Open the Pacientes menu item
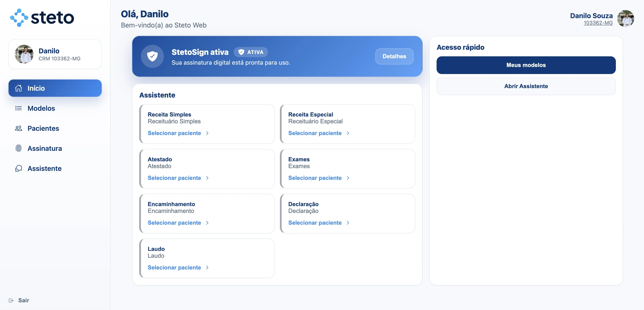The height and width of the screenshot is (310, 644). tap(43, 128)
